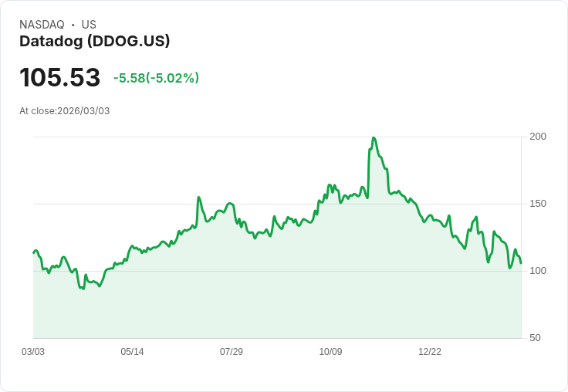Select the -5.58(-5.02%) price change
This screenshot has height=392, width=568.
pos(156,78)
